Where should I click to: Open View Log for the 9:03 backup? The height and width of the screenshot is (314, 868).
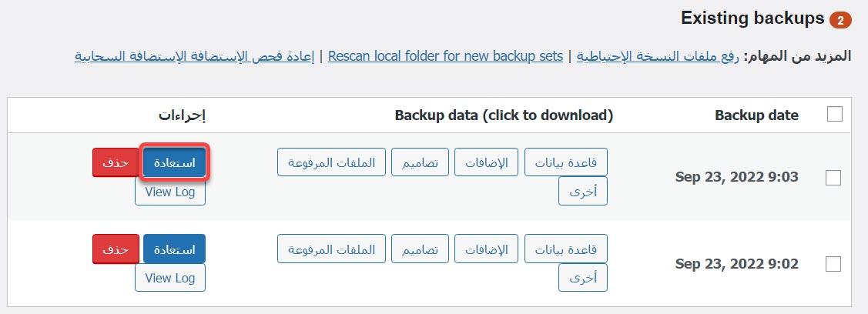(x=170, y=192)
